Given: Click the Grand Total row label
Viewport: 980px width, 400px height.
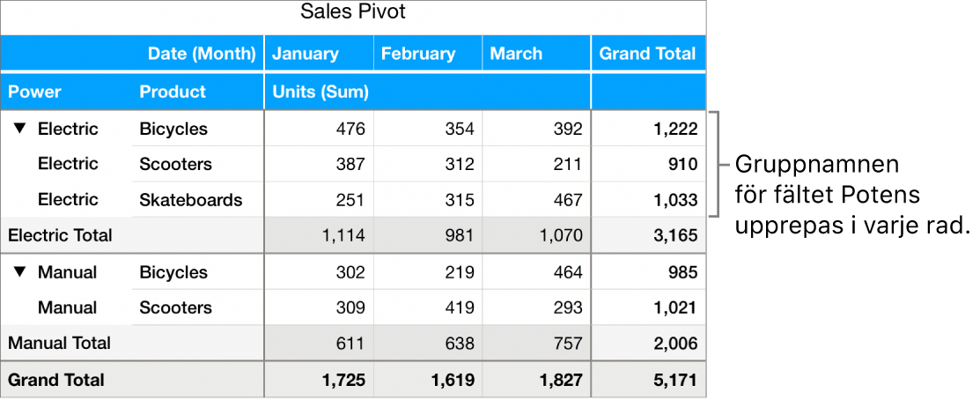Looking at the screenshot, I should [56, 380].
